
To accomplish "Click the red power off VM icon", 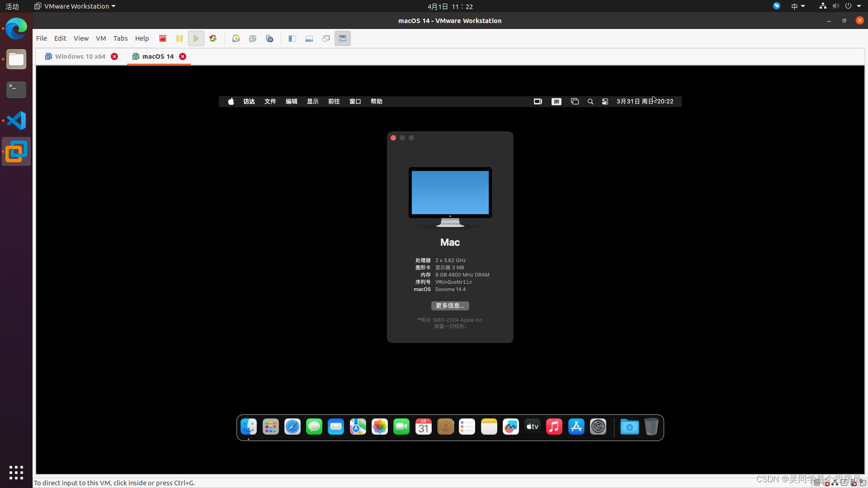I will [163, 38].
